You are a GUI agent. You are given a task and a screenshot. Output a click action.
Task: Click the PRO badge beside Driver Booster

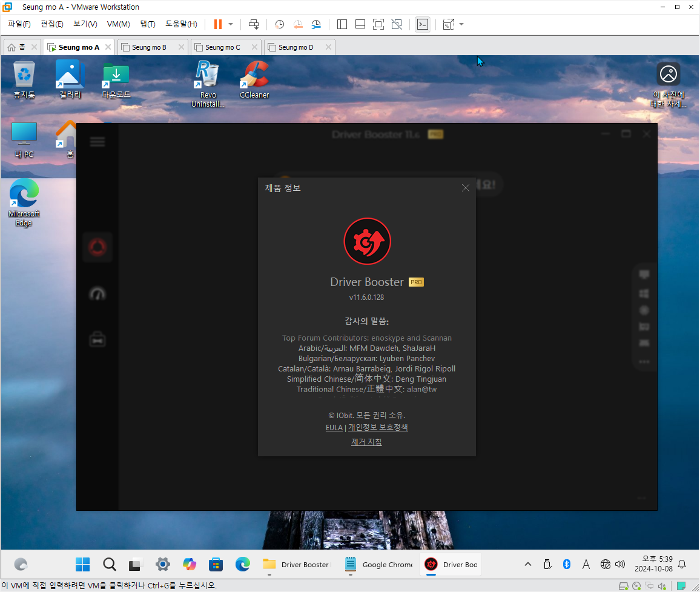point(416,282)
